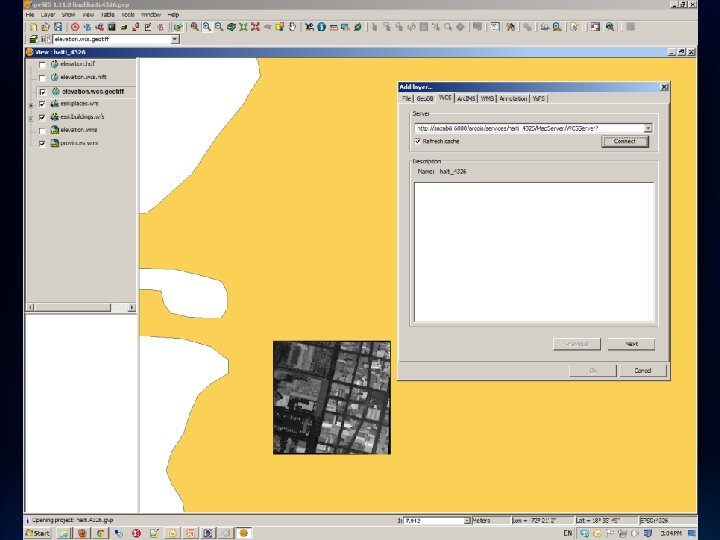
Task: Uncheck the Refresh cache checkbox
Action: click(418, 141)
